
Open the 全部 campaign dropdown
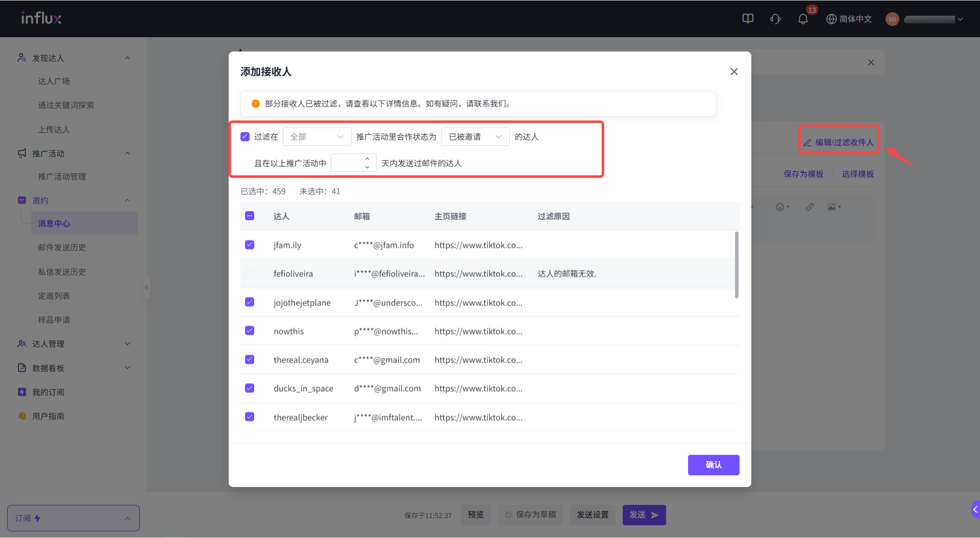316,137
